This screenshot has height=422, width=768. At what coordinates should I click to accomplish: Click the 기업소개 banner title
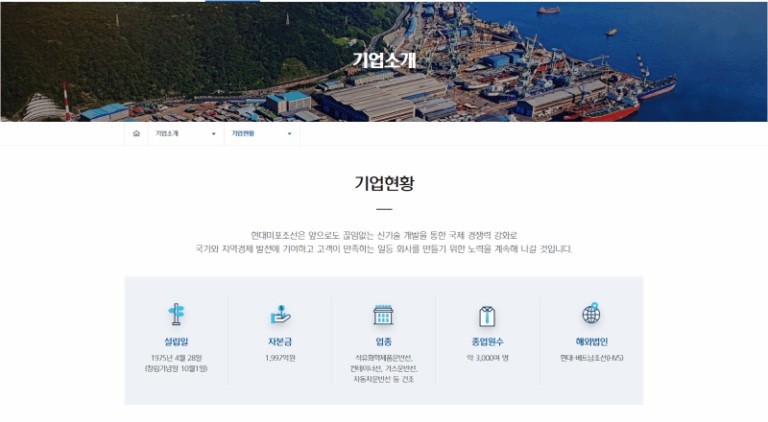(x=384, y=60)
